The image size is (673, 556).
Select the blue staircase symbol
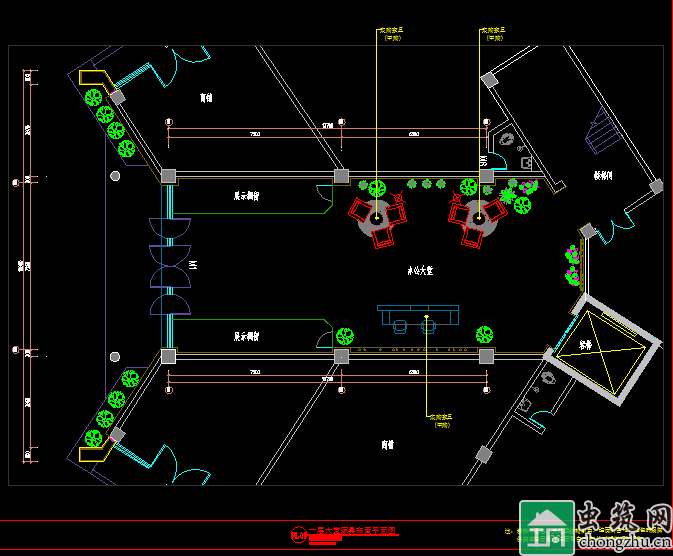(602, 132)
